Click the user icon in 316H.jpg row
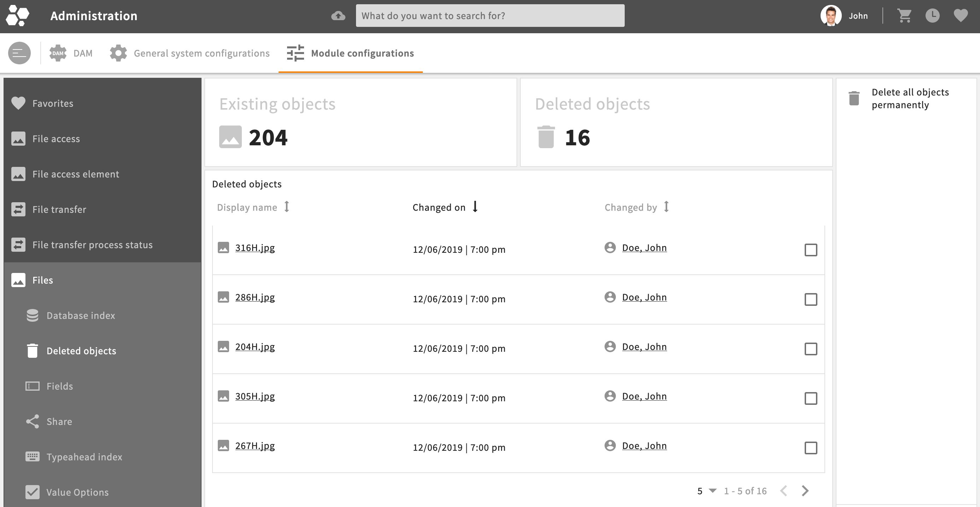980x507 pixels. point(610,247)
